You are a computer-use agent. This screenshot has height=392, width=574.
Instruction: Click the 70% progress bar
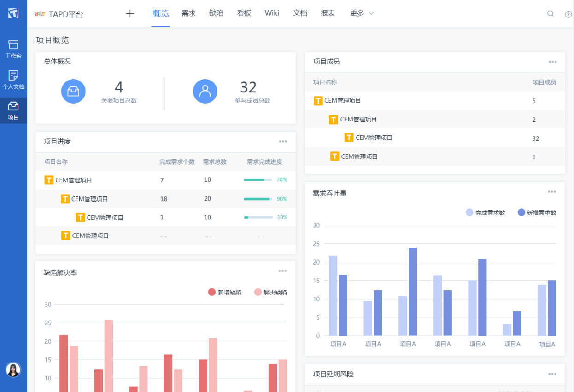258,180
